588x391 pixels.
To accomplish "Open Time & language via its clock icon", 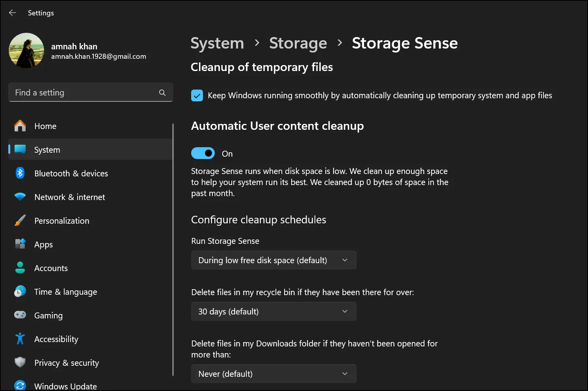I will tap(20, 292).
